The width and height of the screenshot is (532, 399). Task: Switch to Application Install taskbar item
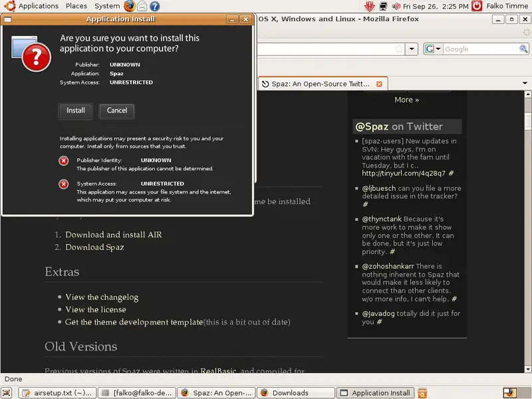[x=376, y=393]
